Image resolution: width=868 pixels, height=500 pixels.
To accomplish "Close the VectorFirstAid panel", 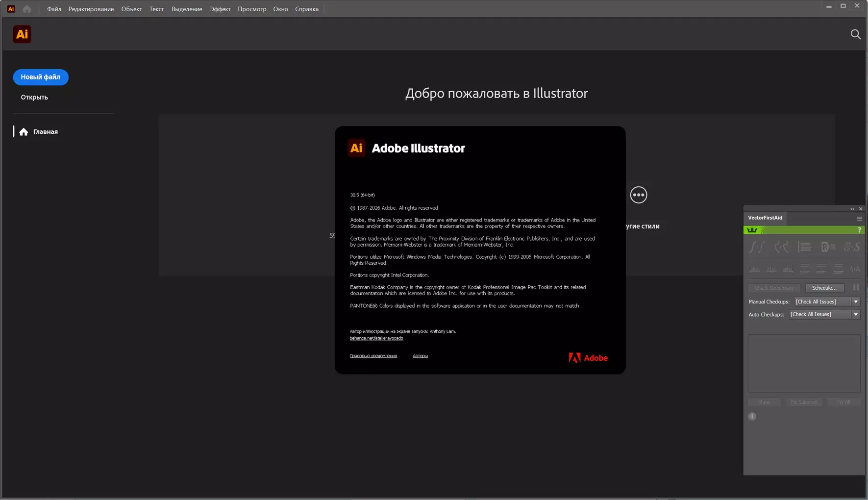I will tap(861, 209).
